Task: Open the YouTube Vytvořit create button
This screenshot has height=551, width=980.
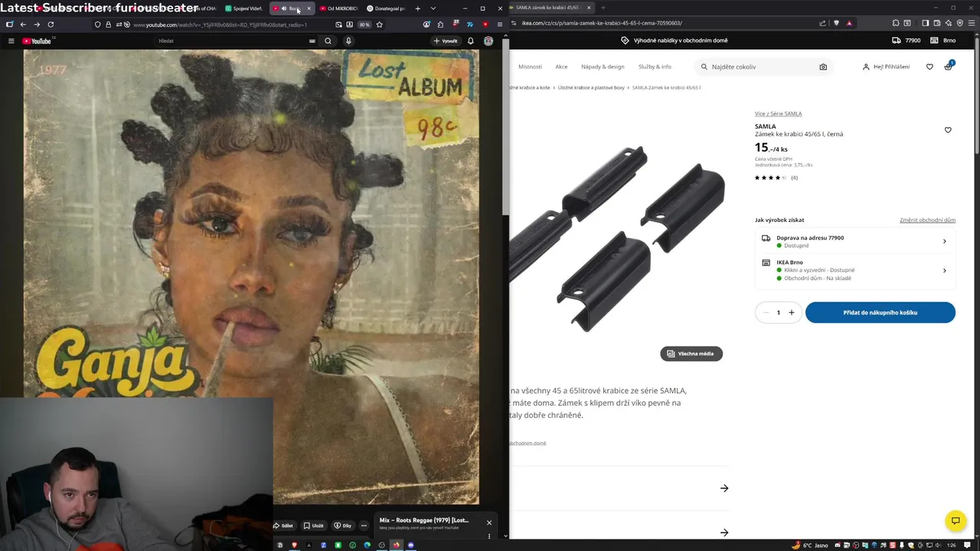Action: pyautogui.click(x=446, y=41)
